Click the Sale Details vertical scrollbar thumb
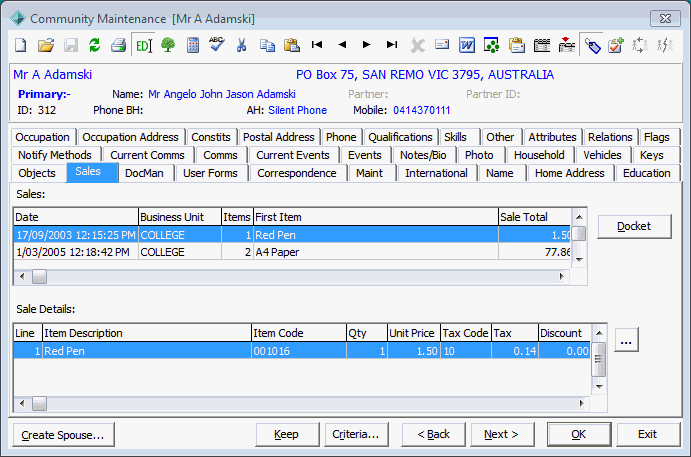The image size is (691, 457). pos(598,359)
